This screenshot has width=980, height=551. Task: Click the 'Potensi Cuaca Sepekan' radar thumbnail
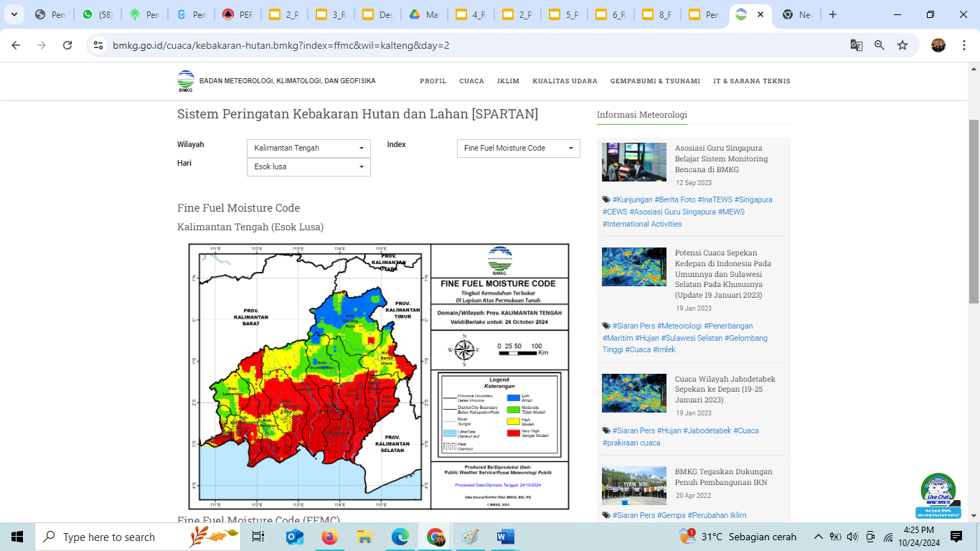(634, 267)
